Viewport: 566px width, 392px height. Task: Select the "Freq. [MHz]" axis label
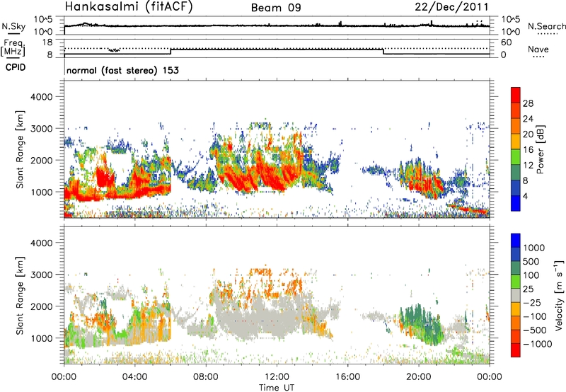pyautogui.click(x=13, y=47)
